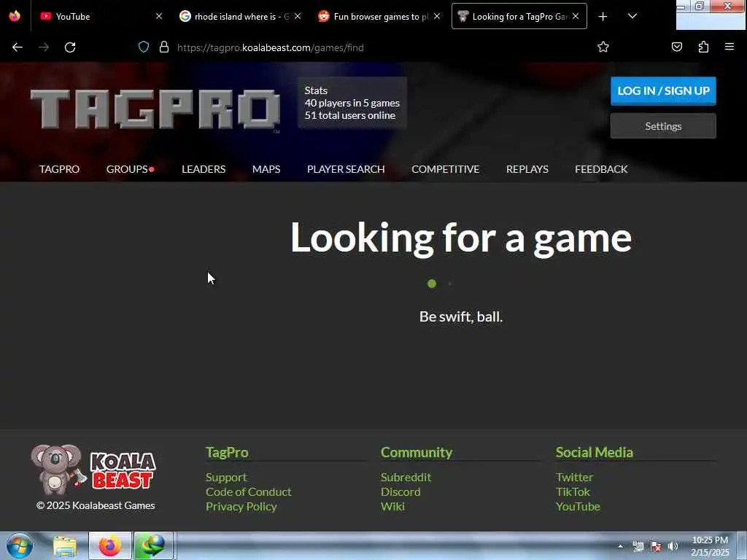Screen dimensions: 747x560
Task: View site security padlock info
Action: 164,47
